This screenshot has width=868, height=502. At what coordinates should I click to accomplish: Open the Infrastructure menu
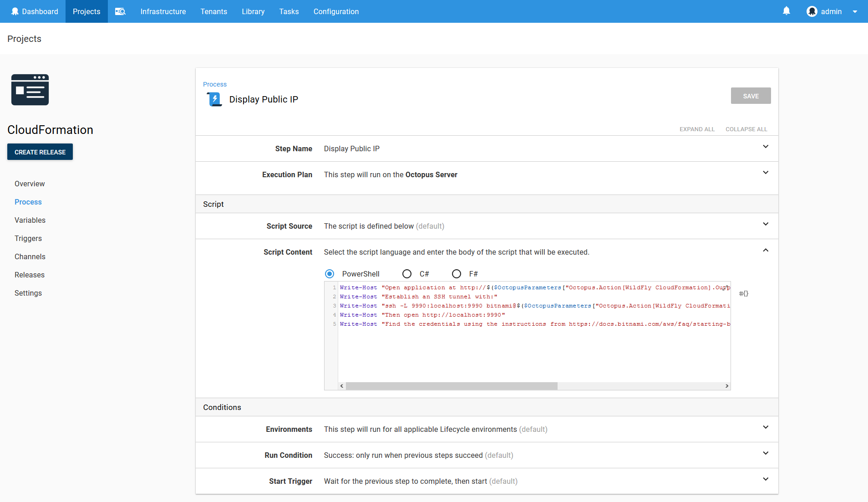[x=163, y=11]
